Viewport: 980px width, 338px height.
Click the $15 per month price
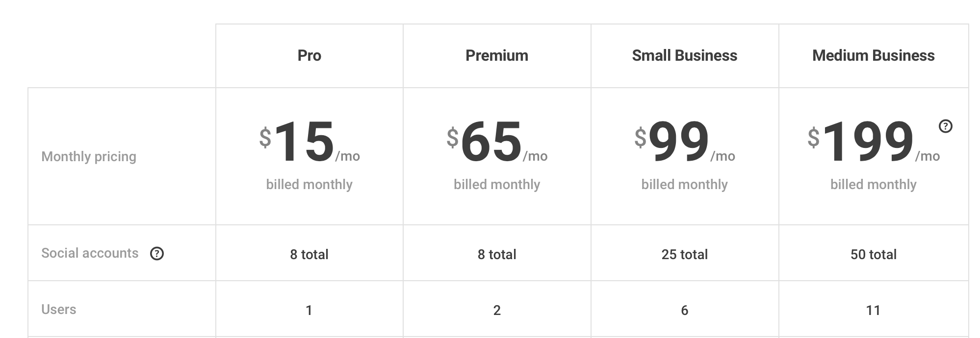309,142
